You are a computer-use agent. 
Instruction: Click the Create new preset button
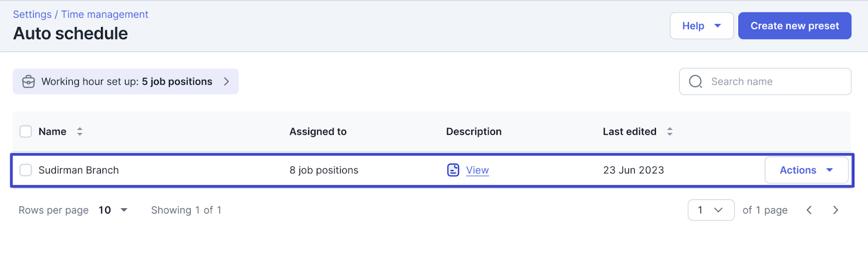795,26
